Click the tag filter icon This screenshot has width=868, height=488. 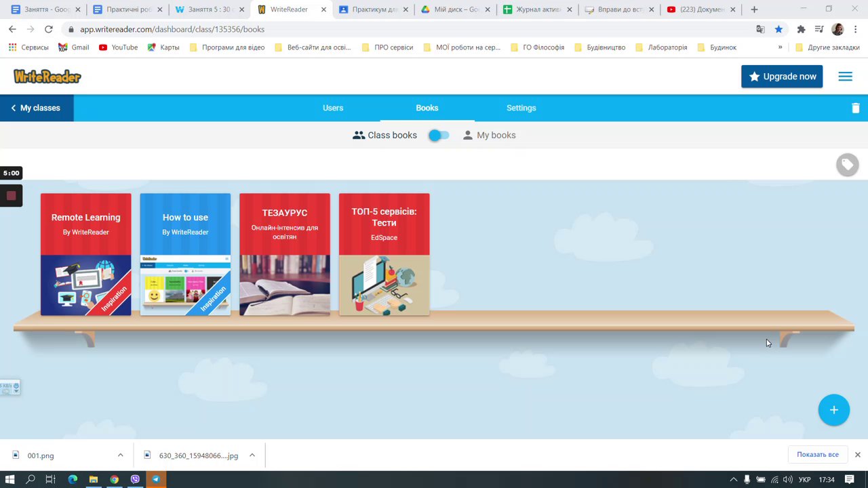[847, 165]
